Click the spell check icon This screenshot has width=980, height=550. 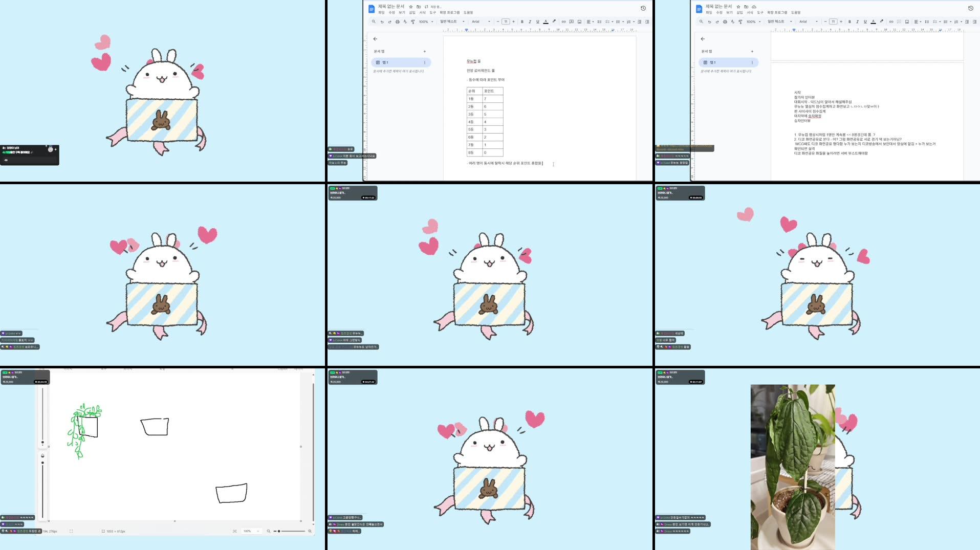[405, 21]
